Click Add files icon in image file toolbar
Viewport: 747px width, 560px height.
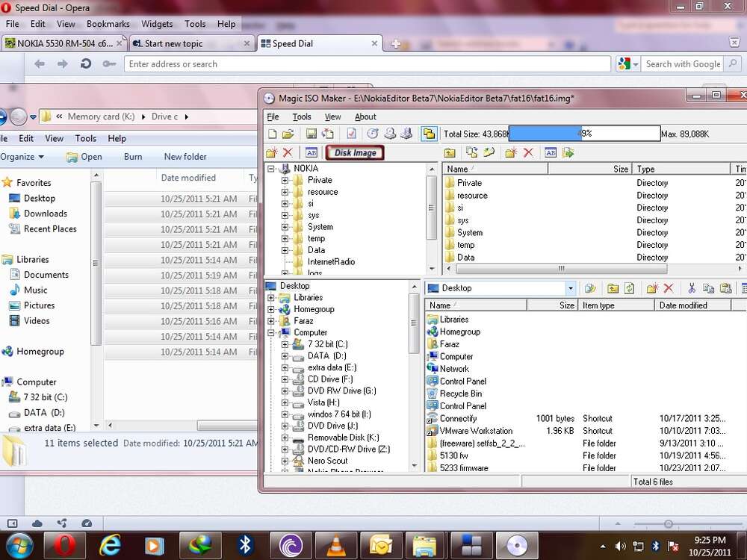[472, 153]
